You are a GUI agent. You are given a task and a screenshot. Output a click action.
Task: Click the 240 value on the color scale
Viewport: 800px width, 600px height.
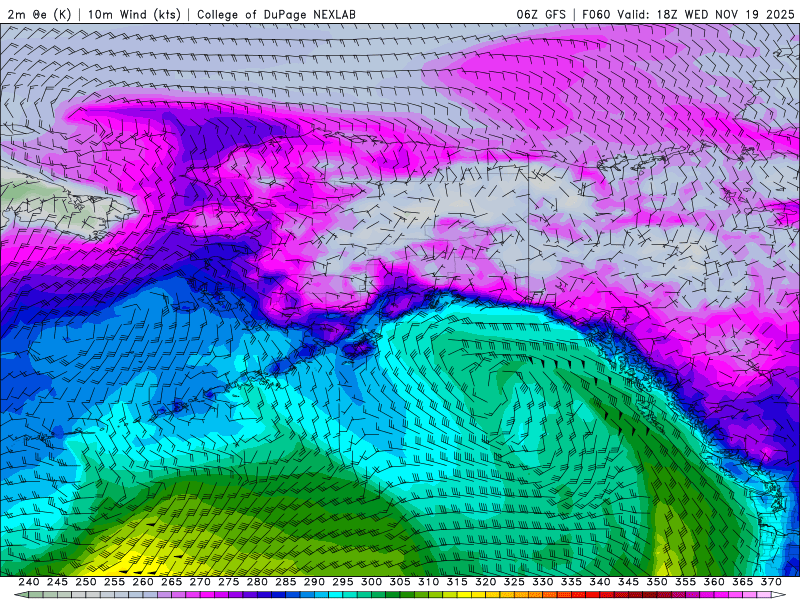29,582
